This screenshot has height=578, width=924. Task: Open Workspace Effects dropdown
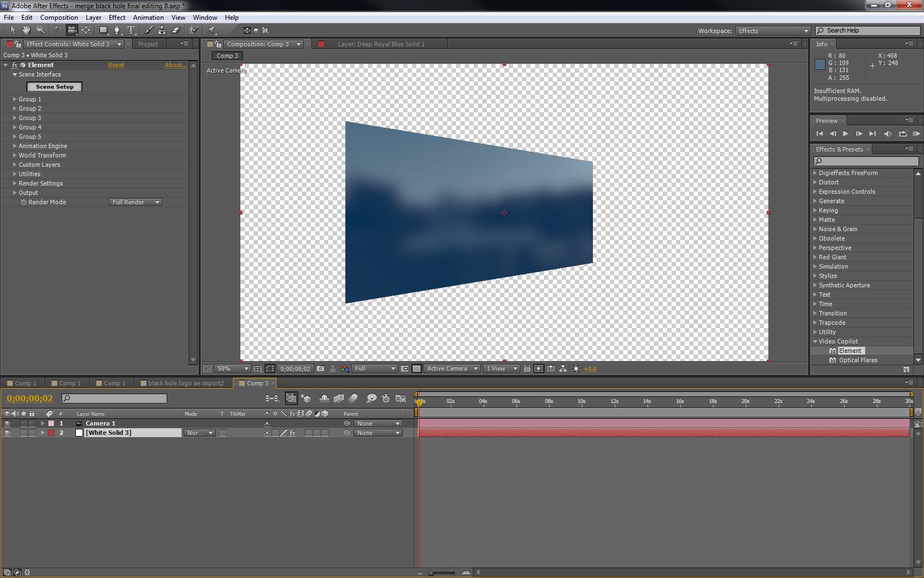773,31
